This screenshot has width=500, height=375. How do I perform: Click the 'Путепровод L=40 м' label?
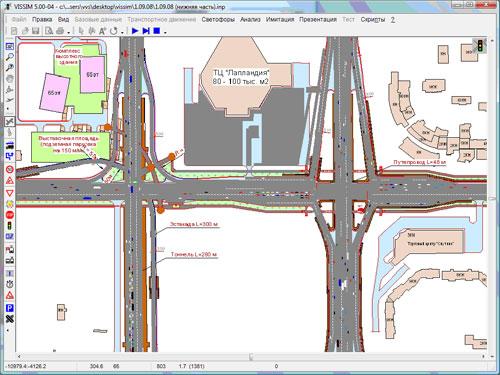(x=419, y=162)
